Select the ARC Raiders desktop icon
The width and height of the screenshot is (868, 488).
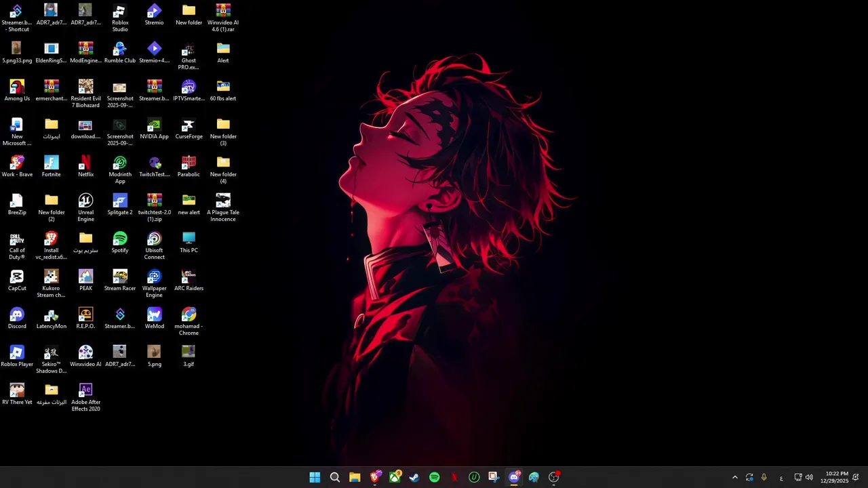click(189, 281)
